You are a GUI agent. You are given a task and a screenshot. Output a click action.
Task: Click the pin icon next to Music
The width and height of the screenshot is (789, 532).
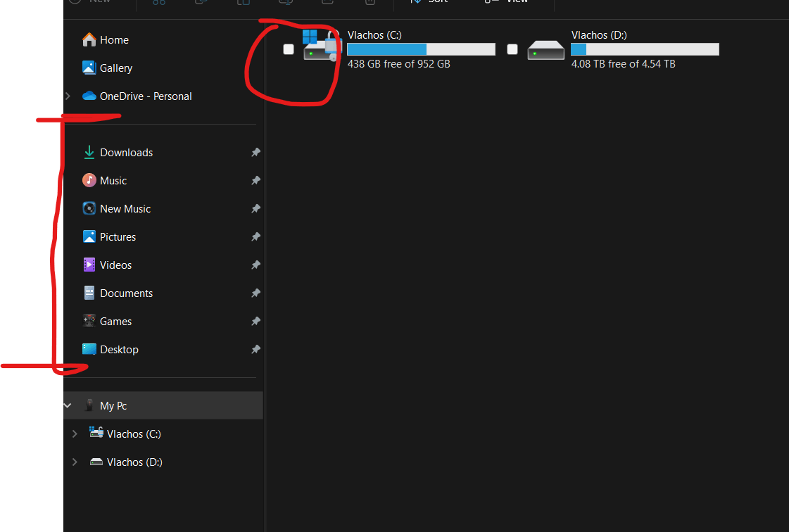coord(255,180)
